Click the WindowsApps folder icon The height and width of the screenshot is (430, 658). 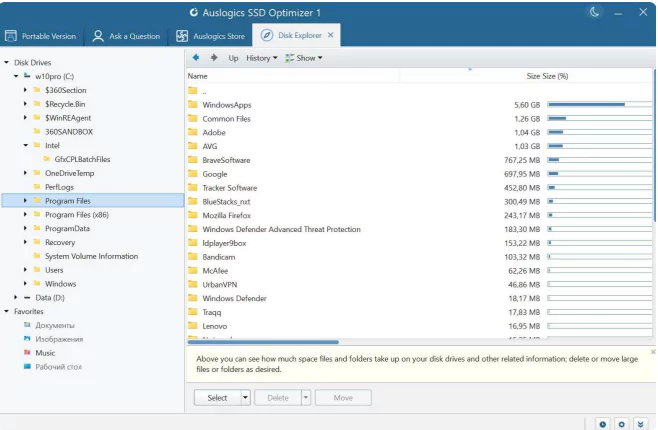click(x=193, y=104)
